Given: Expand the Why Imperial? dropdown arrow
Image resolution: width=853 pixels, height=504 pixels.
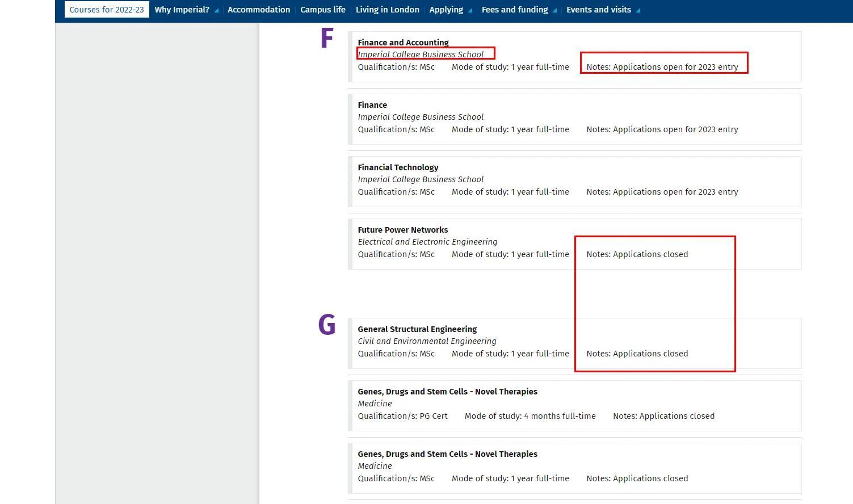Looking at the screenshot, I should coord(216,10).
